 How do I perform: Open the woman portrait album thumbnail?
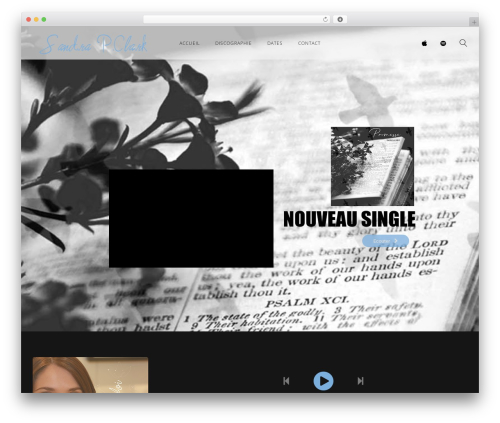point(90,375)
